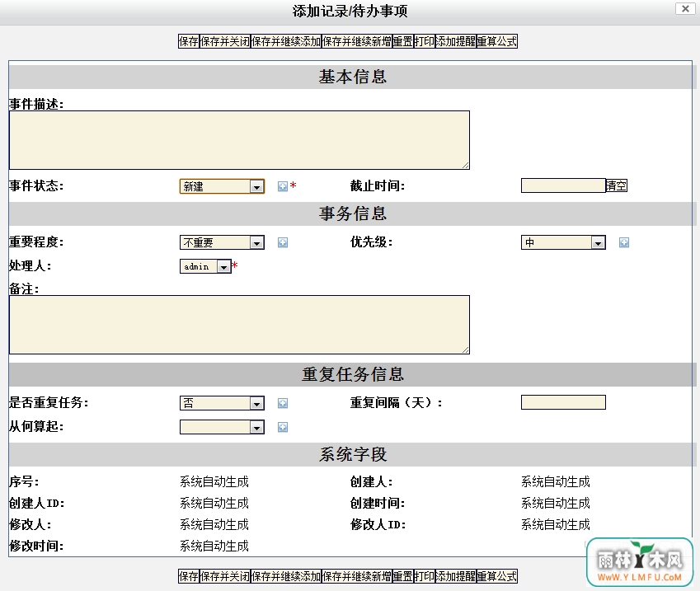Open the empty 从何算起 dropdown
Image resolution: width=700 pixels, height=591 pixels.
[222, 427]
